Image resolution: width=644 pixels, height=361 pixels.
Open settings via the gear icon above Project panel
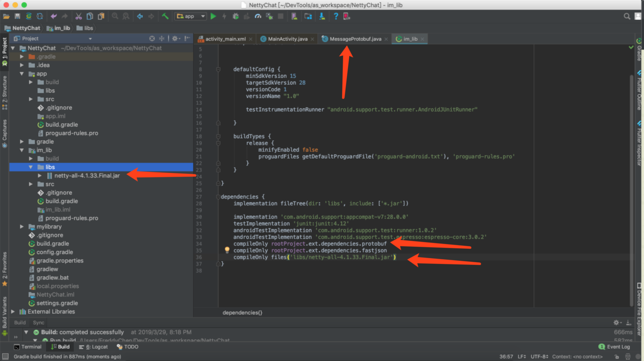(x=175, y=38)
